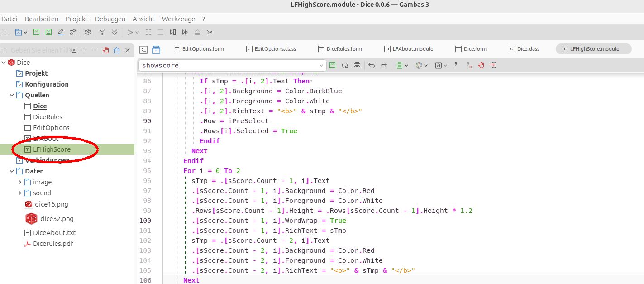
Task: Expand the image folder in project tree
Action: [20, 182]
